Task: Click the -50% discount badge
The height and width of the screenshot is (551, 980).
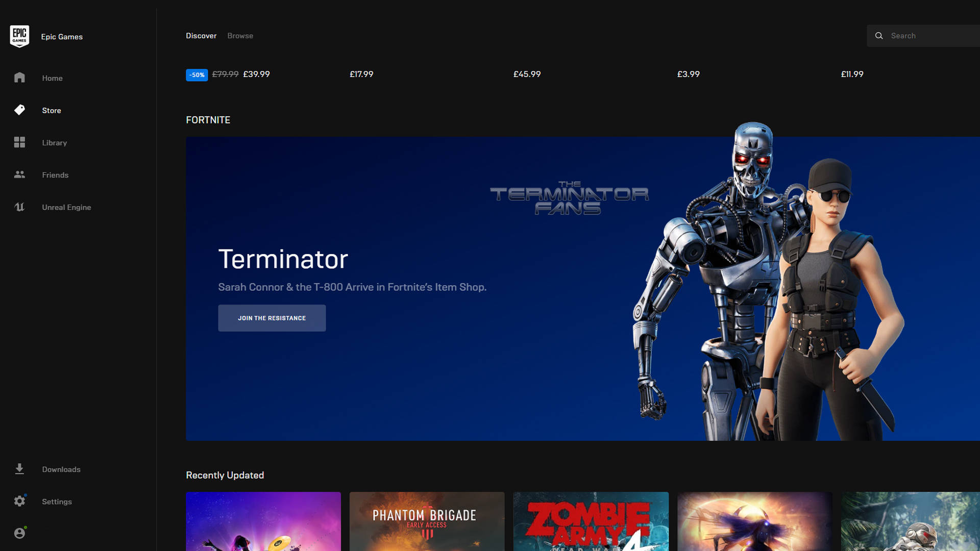Action: pos(197,74)
